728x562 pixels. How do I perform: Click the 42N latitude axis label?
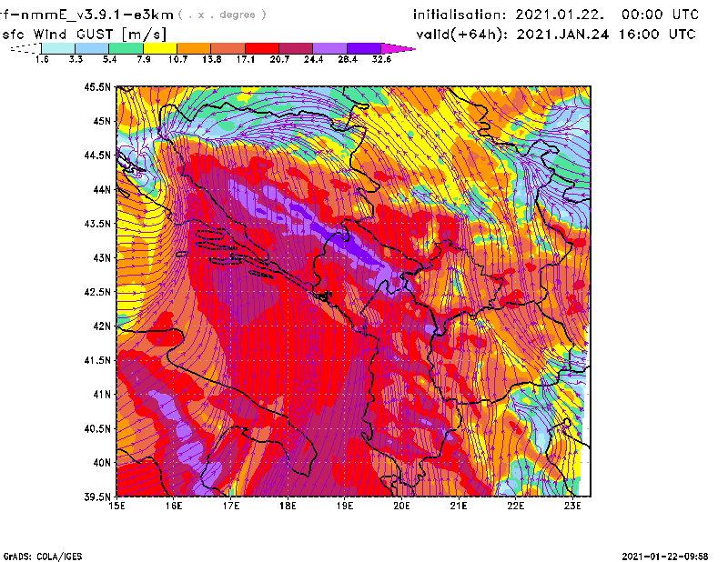(x=100, y=326)
